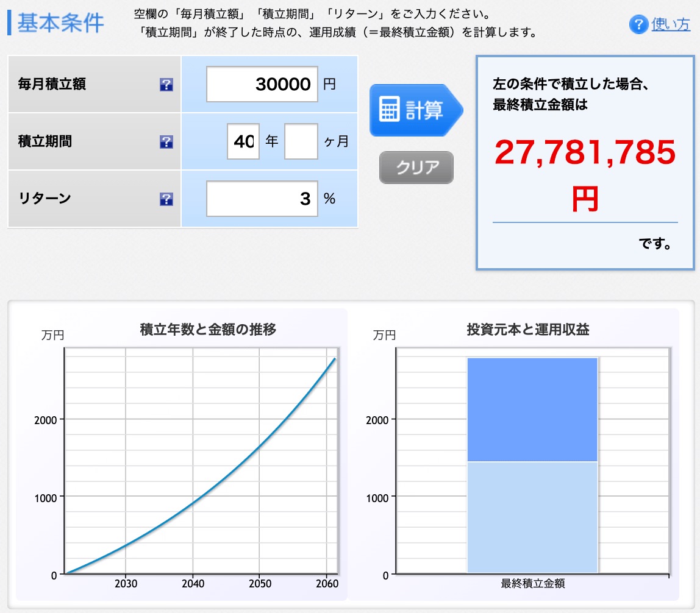
Task: Focus the years field showing 40
Action: [243, 141]
